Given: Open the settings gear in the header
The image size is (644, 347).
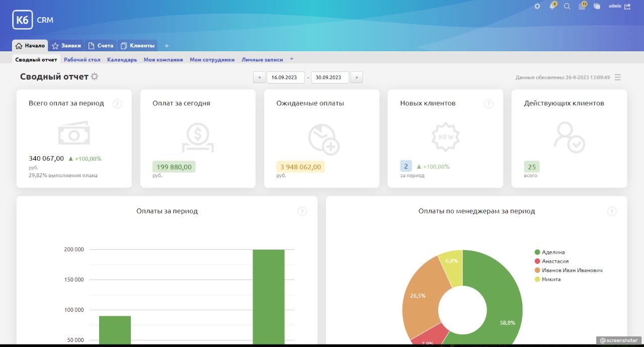Looking at the screenshot, I should pos(537,7).
